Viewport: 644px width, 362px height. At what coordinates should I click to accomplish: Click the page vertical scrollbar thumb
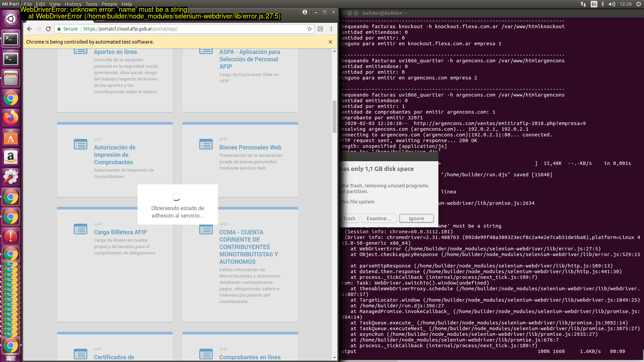click(x=334, y=117)
